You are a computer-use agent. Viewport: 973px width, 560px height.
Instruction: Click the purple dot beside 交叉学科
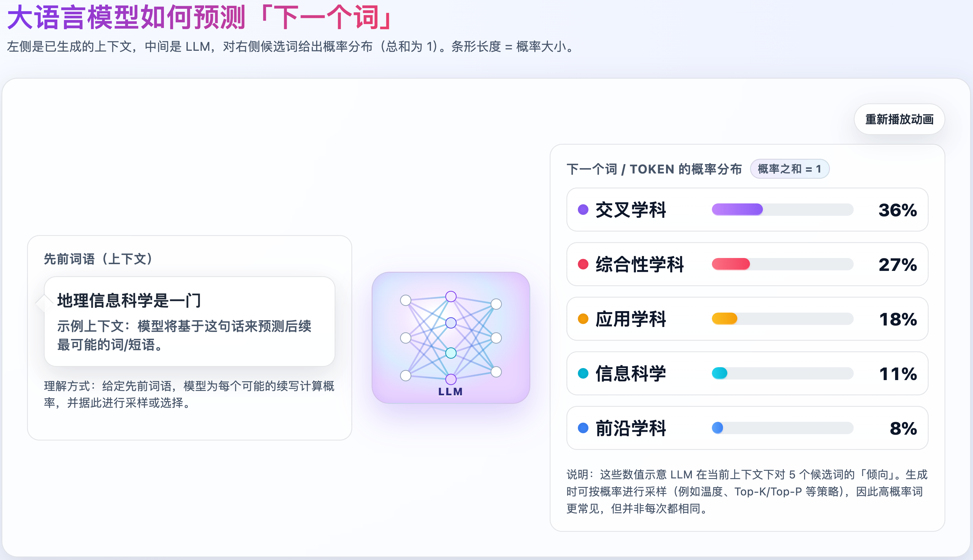click(583, 210)
